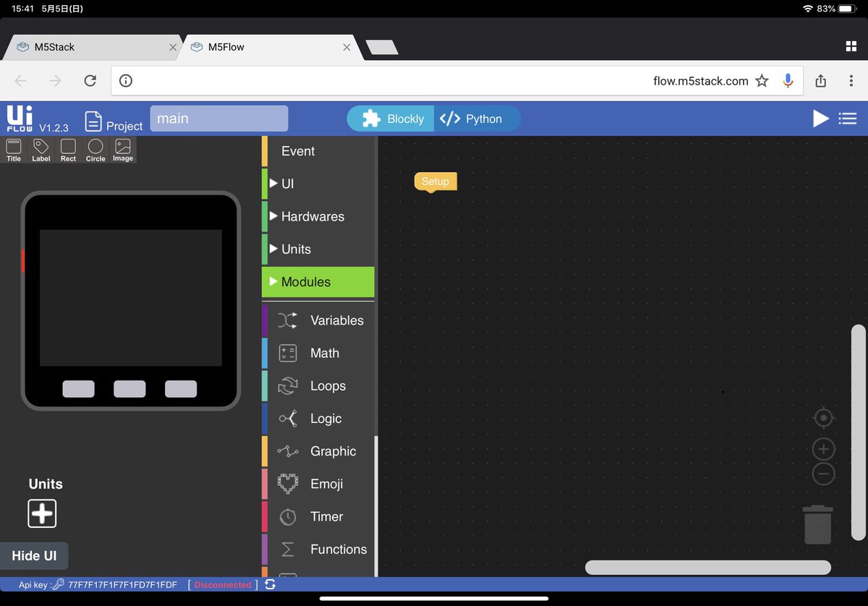Run the program with play button
This screenshot has height=606, width=868.
(x=821, y=119)
